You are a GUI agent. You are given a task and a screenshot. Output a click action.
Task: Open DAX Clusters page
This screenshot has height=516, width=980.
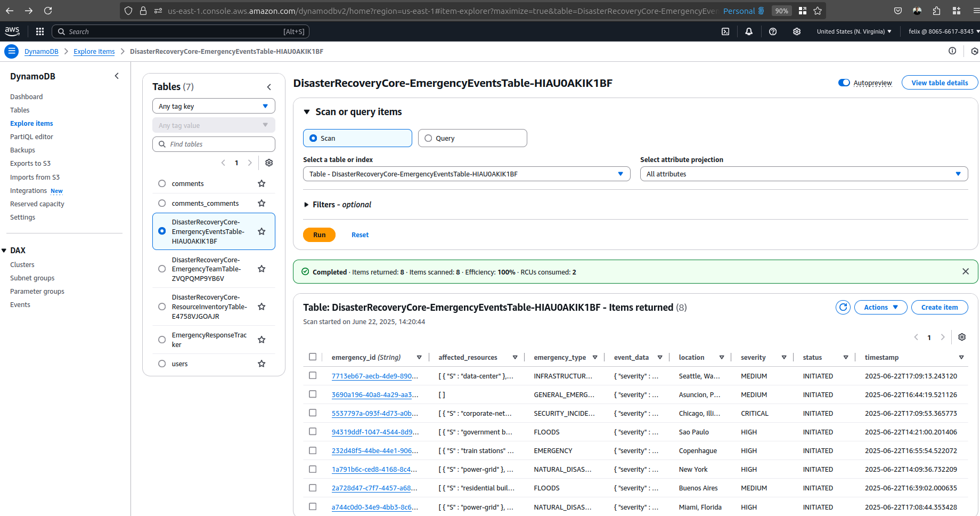(x=22, y=264)
